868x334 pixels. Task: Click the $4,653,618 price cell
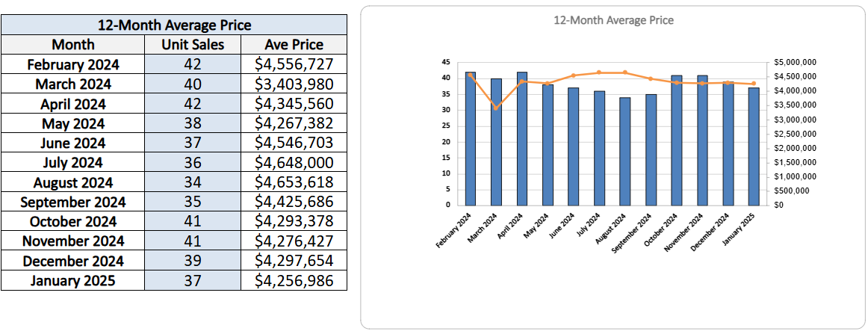[294, 182]
